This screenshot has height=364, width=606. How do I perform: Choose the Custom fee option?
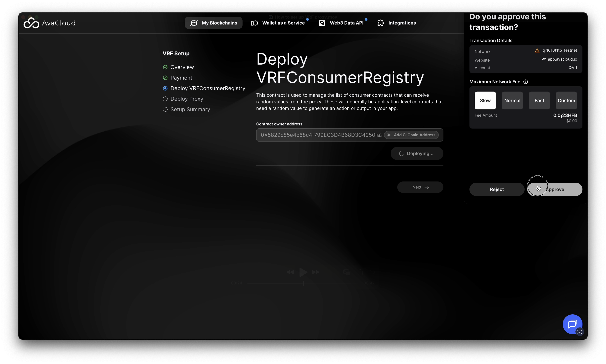pyautogui.click(x=566, y=101)
